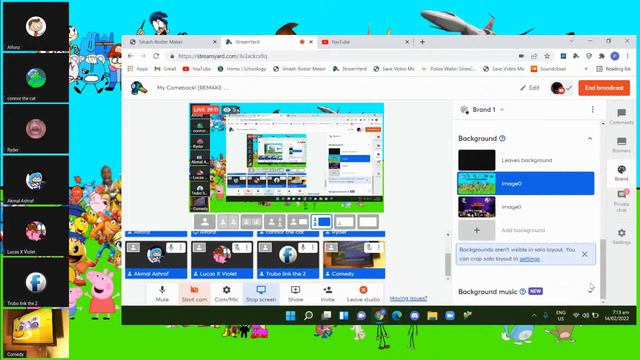Image resolution: width=640 pixels, height=360 pixels.
Task: Select Leaves background thumbnail
Action: click(476, 160)
